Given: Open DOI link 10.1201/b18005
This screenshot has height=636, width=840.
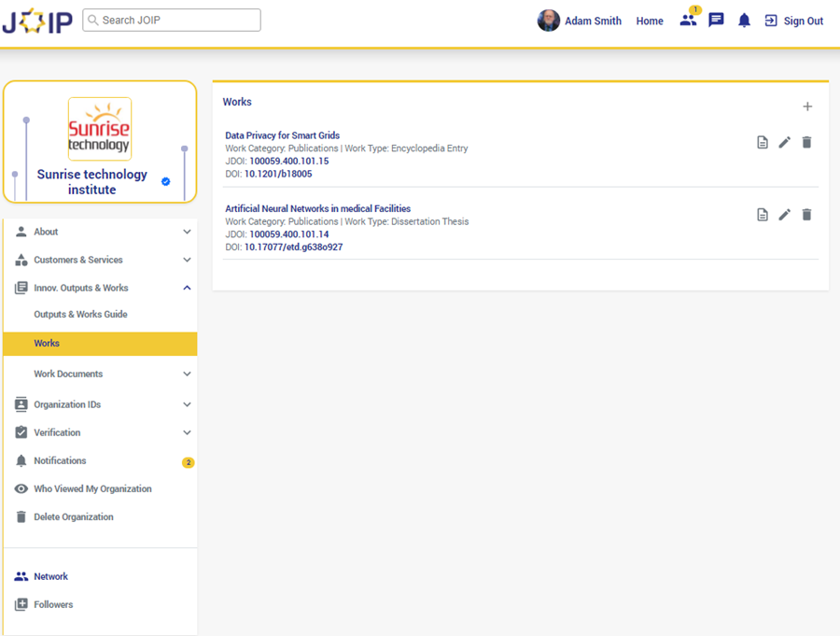Looking at the screenshot, I should [x=278, y=174].
